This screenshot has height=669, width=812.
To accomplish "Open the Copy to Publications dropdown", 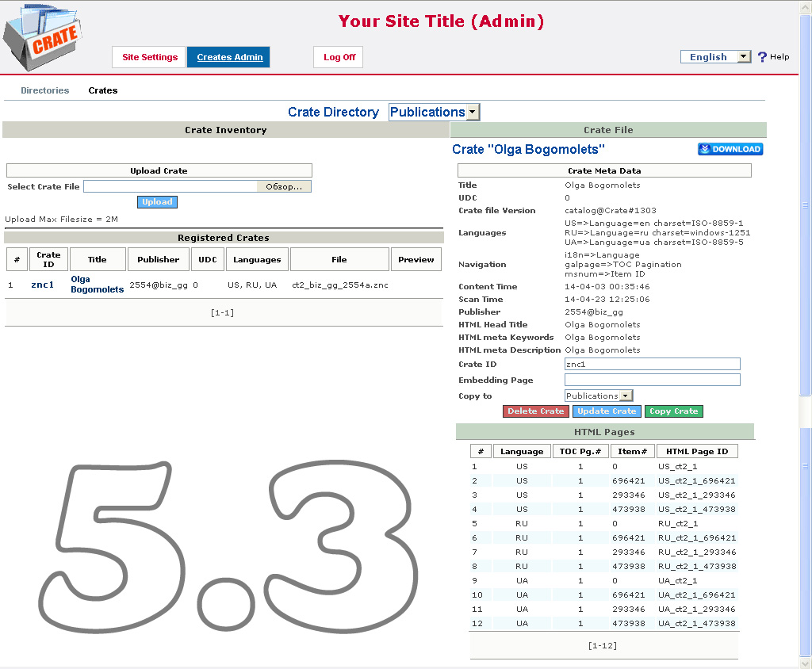I will pyautogui.click(x=598, y=396).
